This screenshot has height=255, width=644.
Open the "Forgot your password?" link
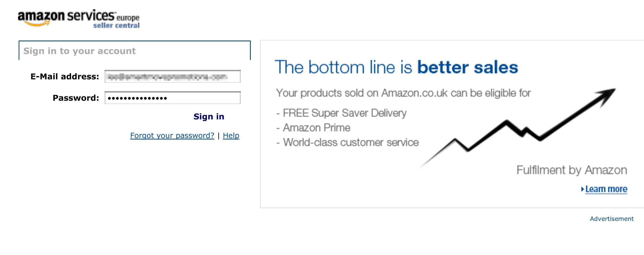click(172, 135)
